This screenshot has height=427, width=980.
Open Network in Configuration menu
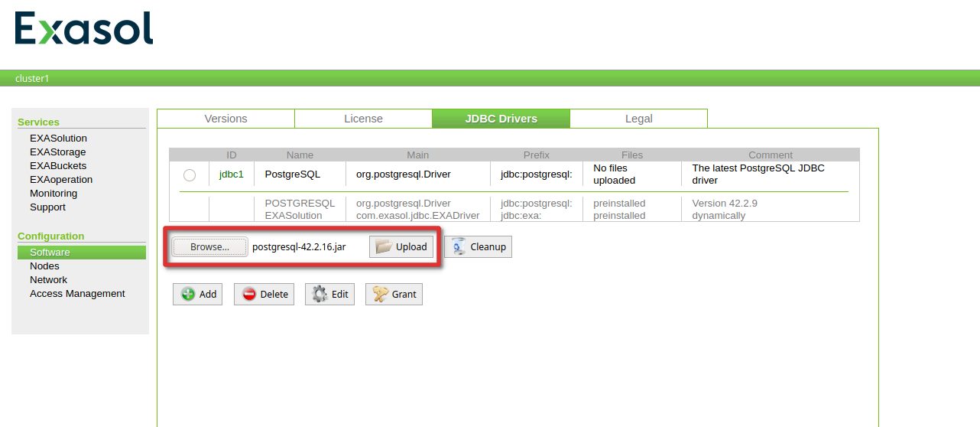pos(48,280)
